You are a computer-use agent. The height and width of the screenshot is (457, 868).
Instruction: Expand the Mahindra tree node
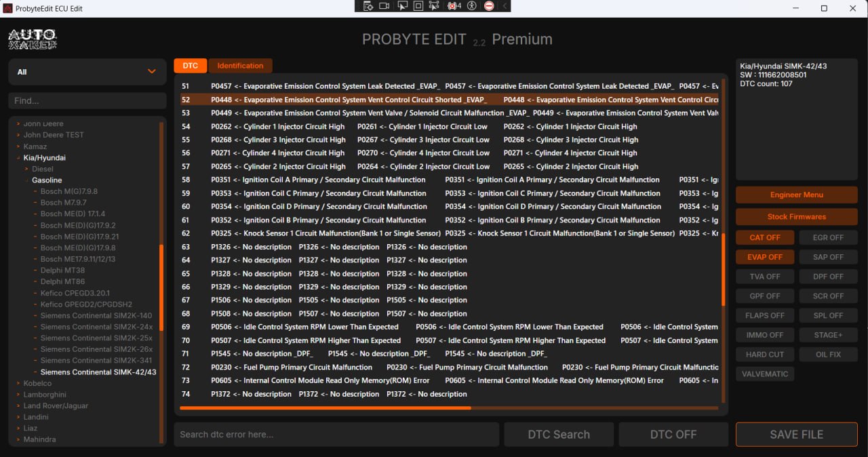coord(18,439)
